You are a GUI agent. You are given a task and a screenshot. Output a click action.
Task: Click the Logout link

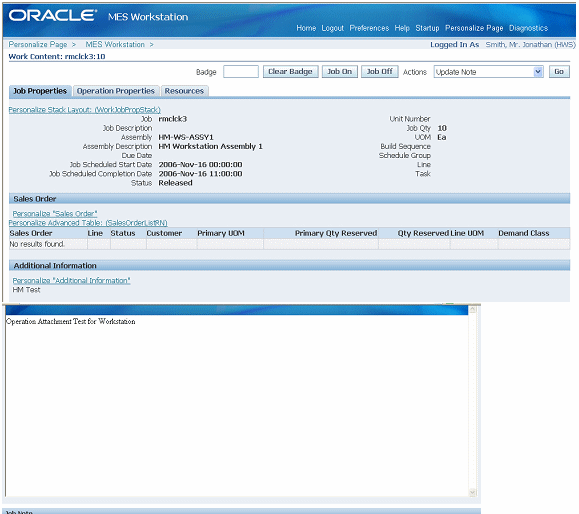[333, 28]
